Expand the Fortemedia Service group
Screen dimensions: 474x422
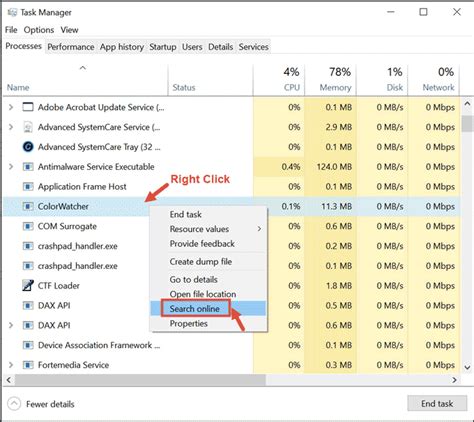(x=11, y=365)
